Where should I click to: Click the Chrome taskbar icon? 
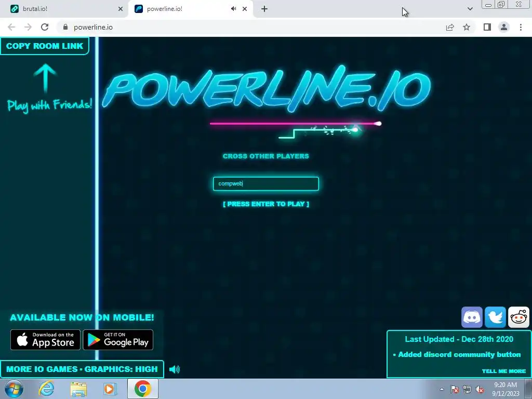click(143, 389)
